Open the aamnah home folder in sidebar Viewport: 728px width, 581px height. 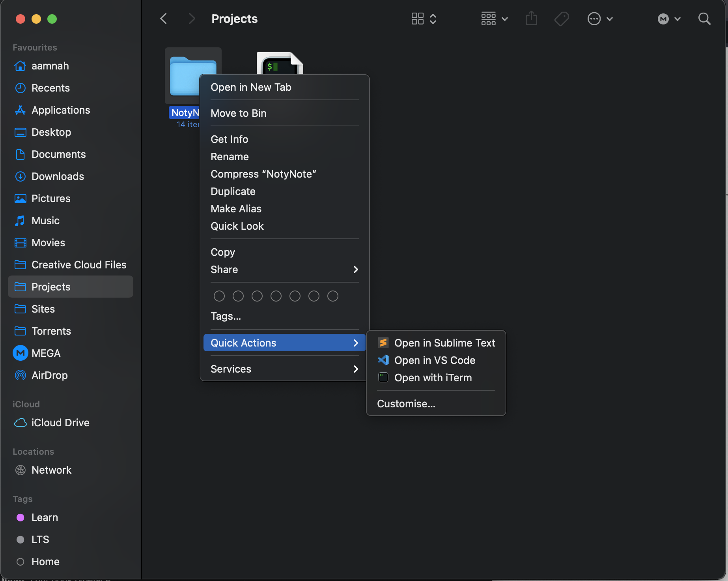click(x=71, y=66)
